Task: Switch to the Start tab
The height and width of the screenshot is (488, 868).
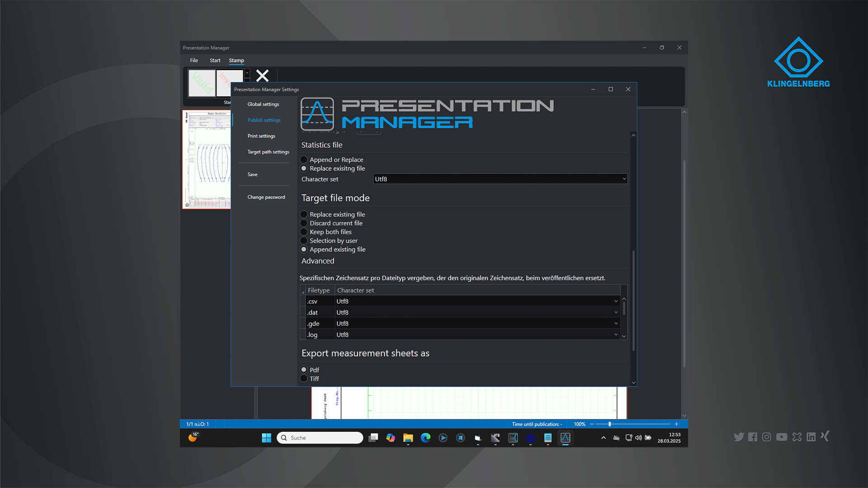Action: click(215, 60)
